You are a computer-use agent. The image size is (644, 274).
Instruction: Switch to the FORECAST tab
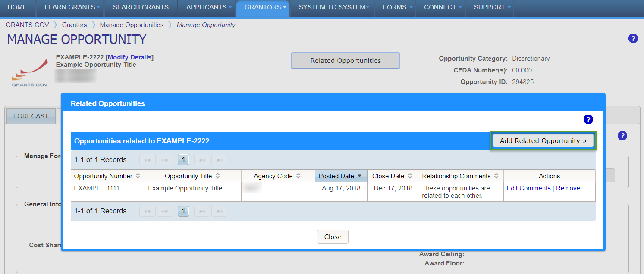(x=31, y=116)
